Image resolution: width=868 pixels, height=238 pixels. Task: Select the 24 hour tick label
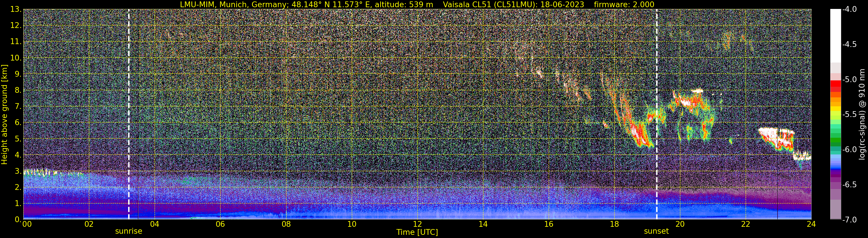tap(811, 224)
